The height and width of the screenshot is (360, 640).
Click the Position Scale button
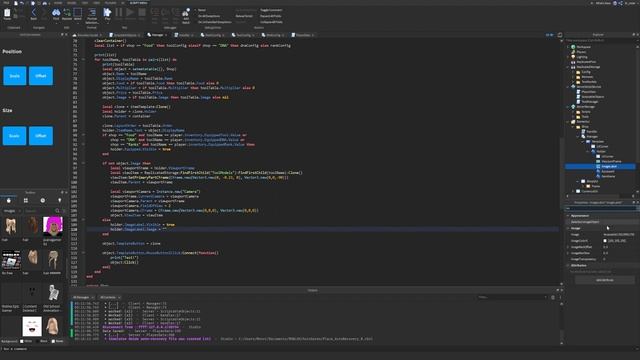(15, 76)
